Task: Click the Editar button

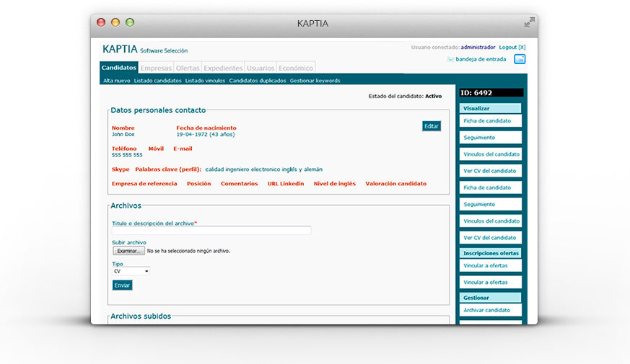Action: click(432, 126)
